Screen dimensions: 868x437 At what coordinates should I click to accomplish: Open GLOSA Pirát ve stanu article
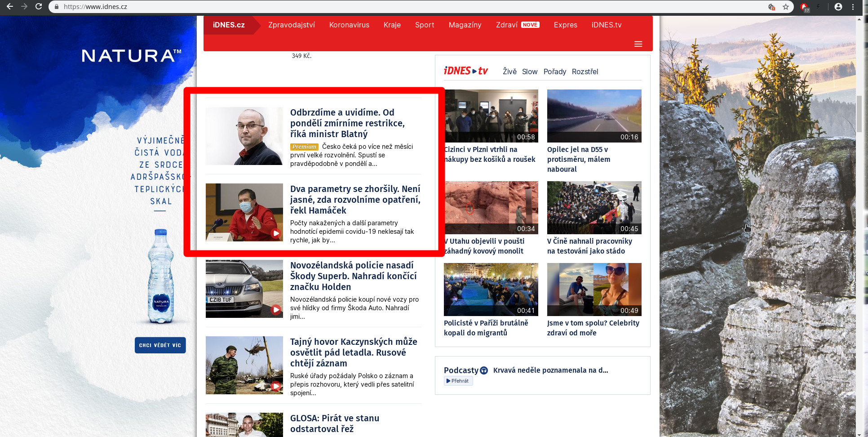(x=335, y=424)
